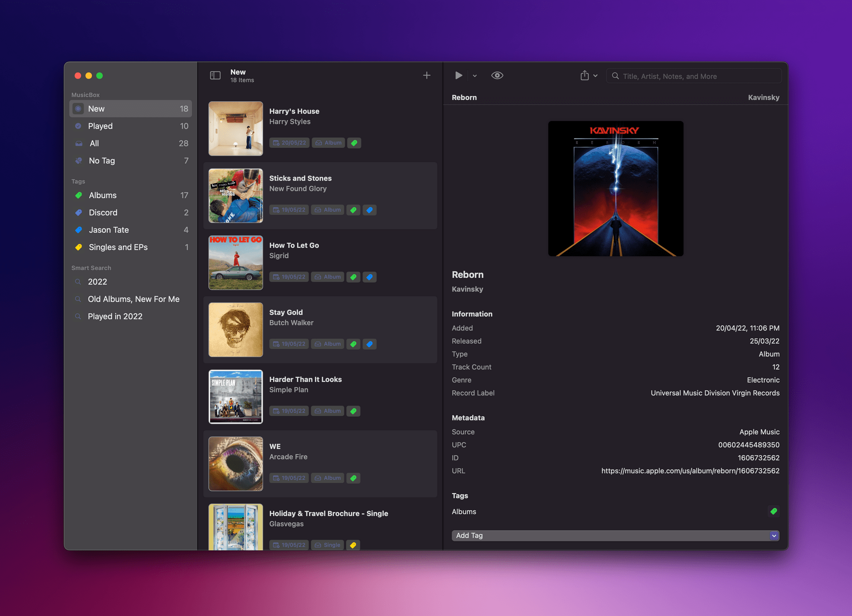Image resolution: width=852 pixels, height=616 pixels.
Task: Click the Apple Music source value
Action: coord(759,432)
